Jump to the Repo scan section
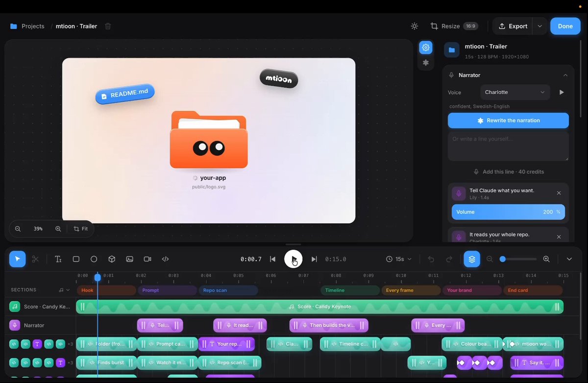 pyautogui.click(x=228, y=290)
